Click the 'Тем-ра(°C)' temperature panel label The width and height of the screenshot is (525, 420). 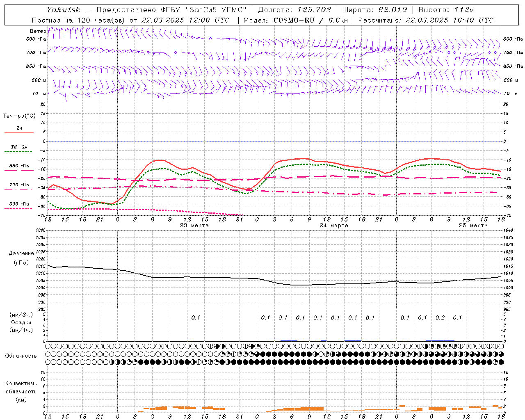[x=19, y=116]
